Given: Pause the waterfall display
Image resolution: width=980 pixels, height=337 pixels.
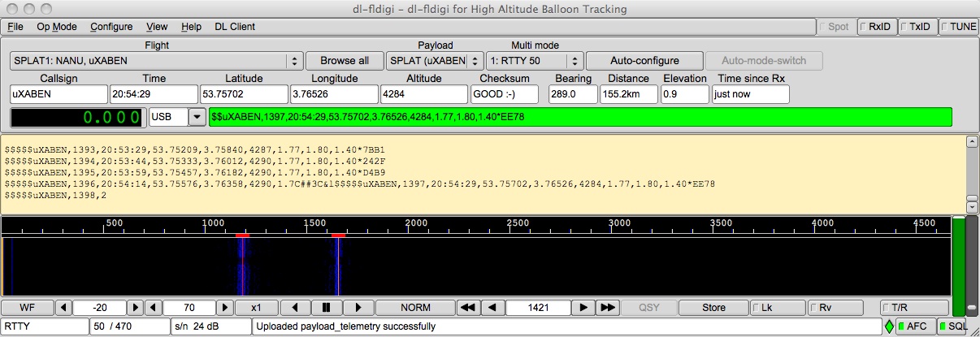Looking at the screenshot, I should [327, 308].
